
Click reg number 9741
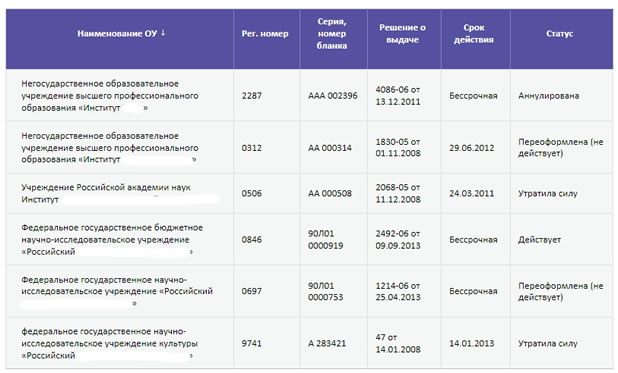coord(251,343)
